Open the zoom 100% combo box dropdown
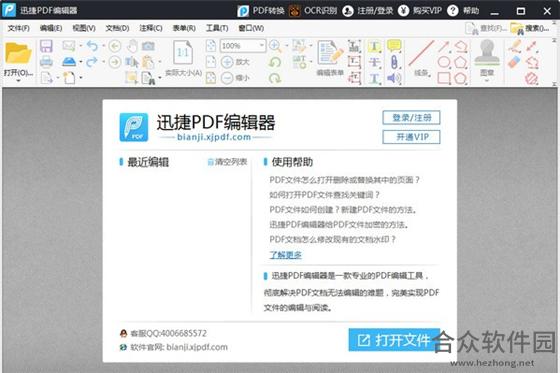The width and height of the screenshot is (560, 373). (261, 45)
